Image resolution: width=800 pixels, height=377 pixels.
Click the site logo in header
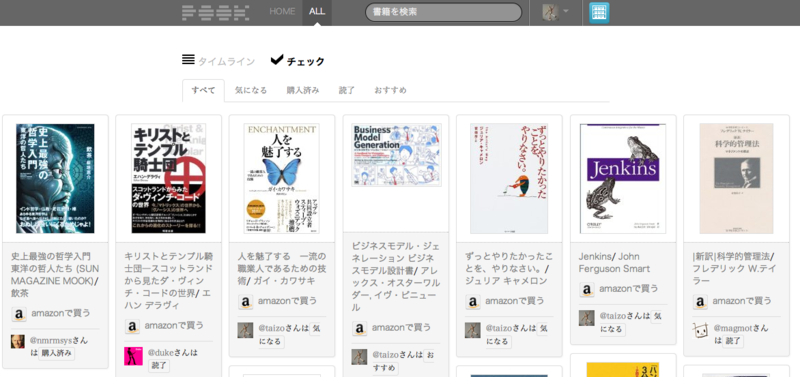click(x=215, y=12)
